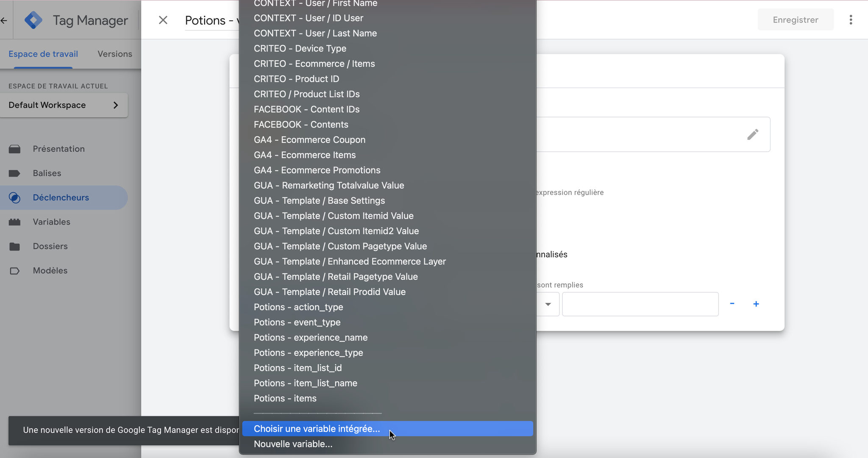Click the back arrow beside Tag Manager
Screen dimensions: 868x458
point(4,20)
